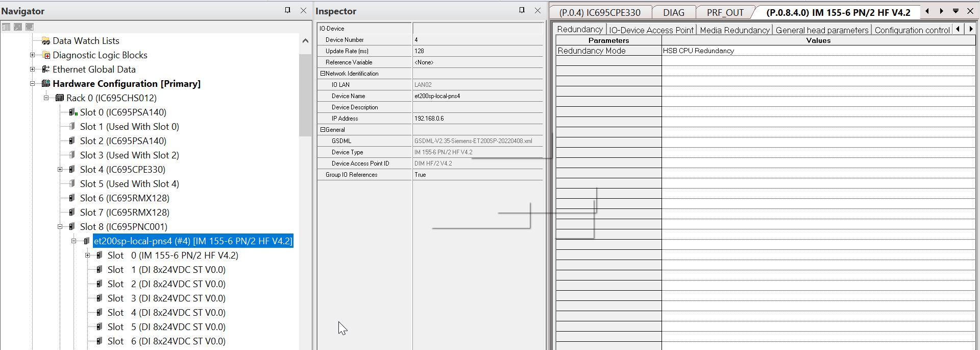Pin the Inspector panel
The width and height of the screenshot is (980, 350).
522,10
